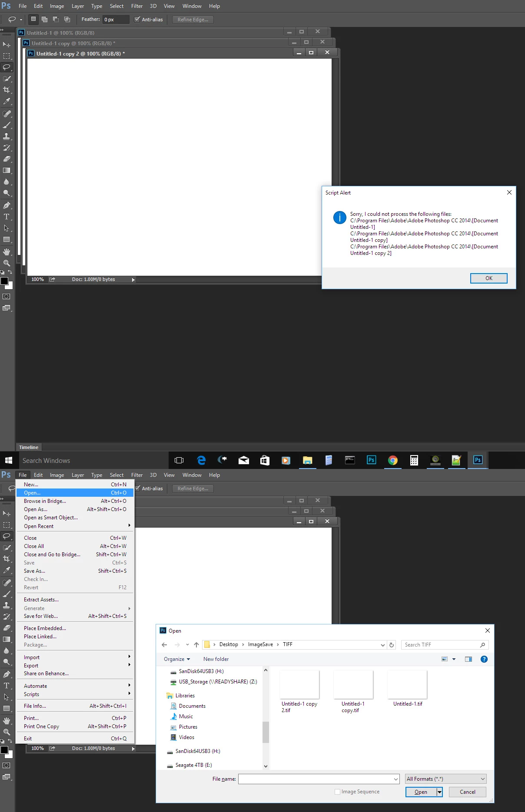Screen dimensions: 525x812
Task: Select the Eraser tool in the top toolbox
Action: [7, 159]
